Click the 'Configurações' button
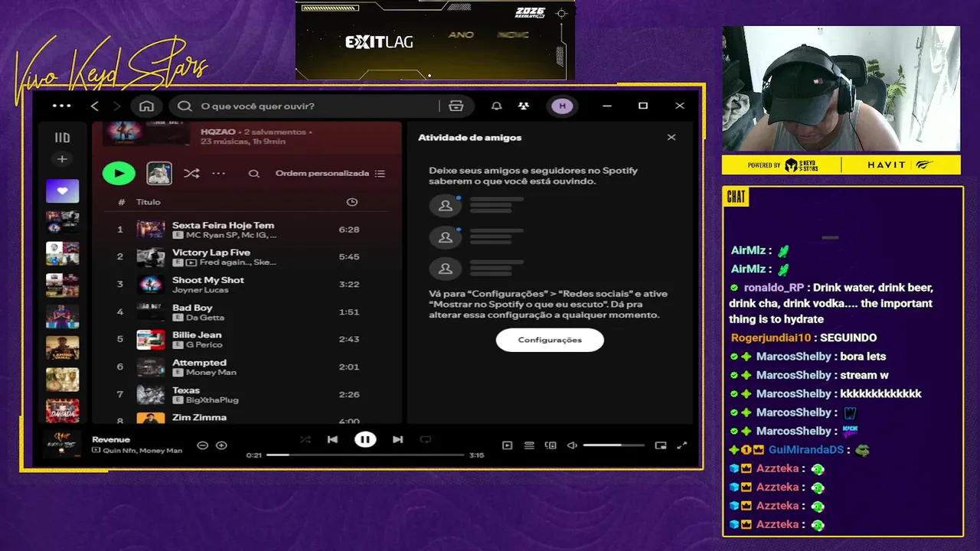980x551 pixels. 550,340
